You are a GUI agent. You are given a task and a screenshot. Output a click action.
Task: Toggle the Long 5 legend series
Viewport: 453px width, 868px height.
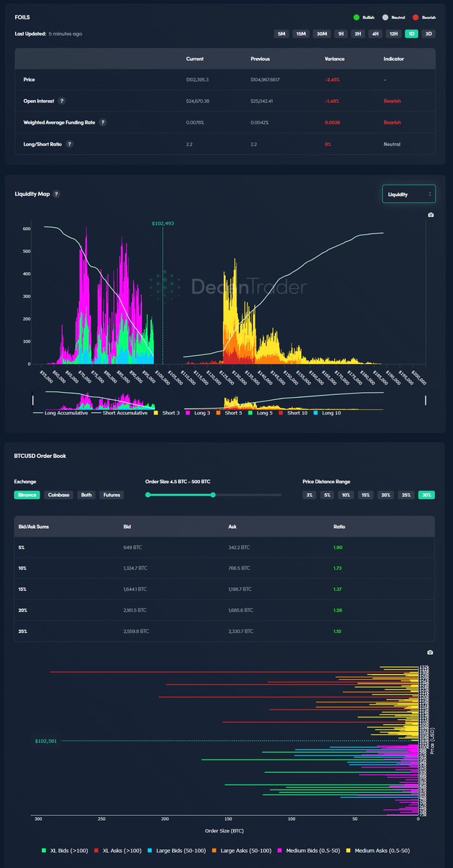tap(261, 412)
